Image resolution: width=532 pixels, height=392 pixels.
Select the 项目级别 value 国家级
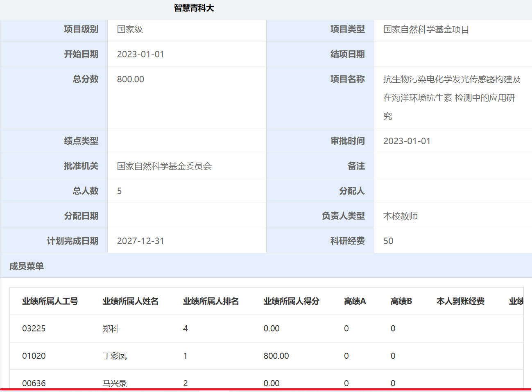[130, 29]
